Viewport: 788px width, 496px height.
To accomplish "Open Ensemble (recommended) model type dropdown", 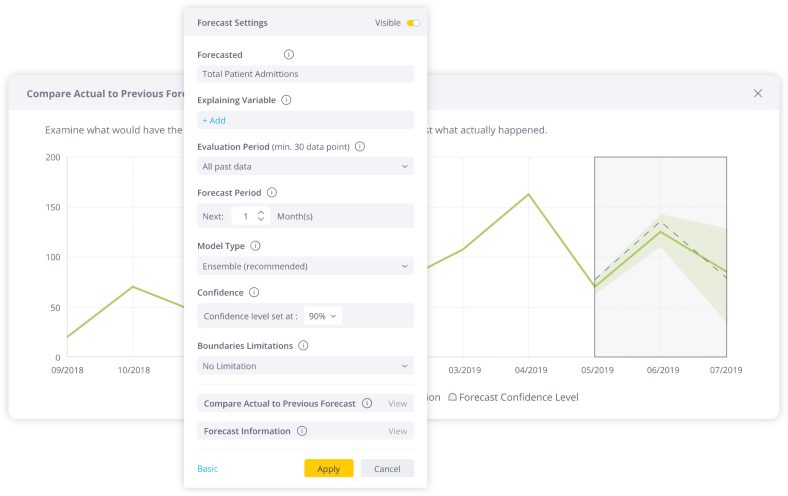I will point(306,266).
